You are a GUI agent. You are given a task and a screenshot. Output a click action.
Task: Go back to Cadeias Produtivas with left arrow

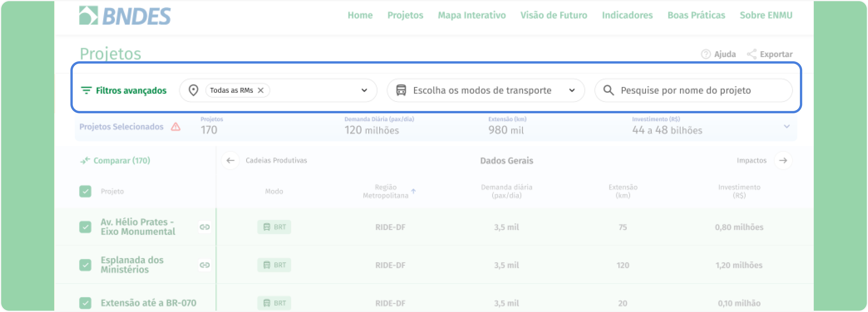tap(230, 160)
